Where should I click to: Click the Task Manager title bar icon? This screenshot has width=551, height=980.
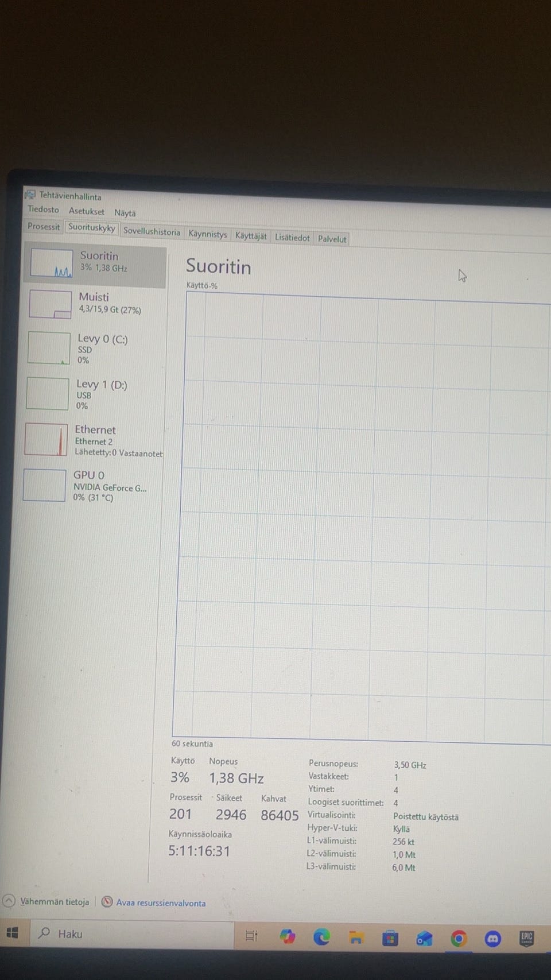30,195
